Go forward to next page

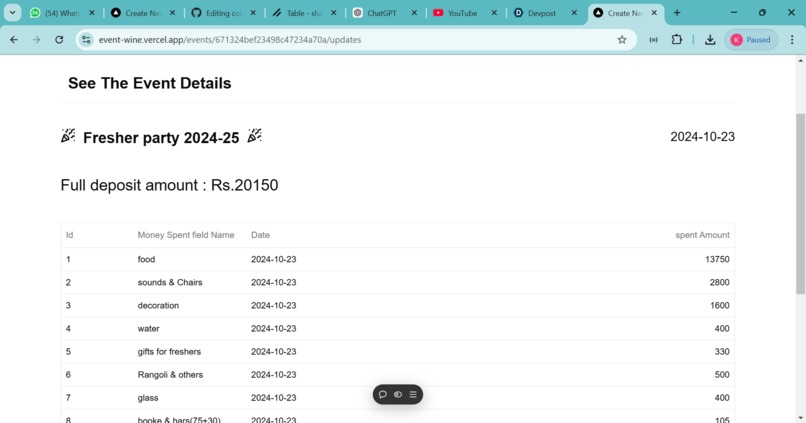(36, 40)
